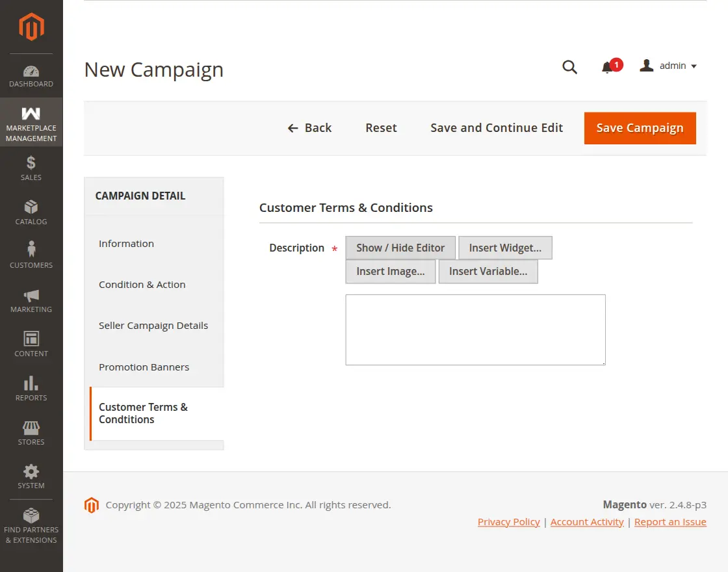View Reports from the sidebar
728x572 pixels.
pyautogui.click(x=31, y=387)
